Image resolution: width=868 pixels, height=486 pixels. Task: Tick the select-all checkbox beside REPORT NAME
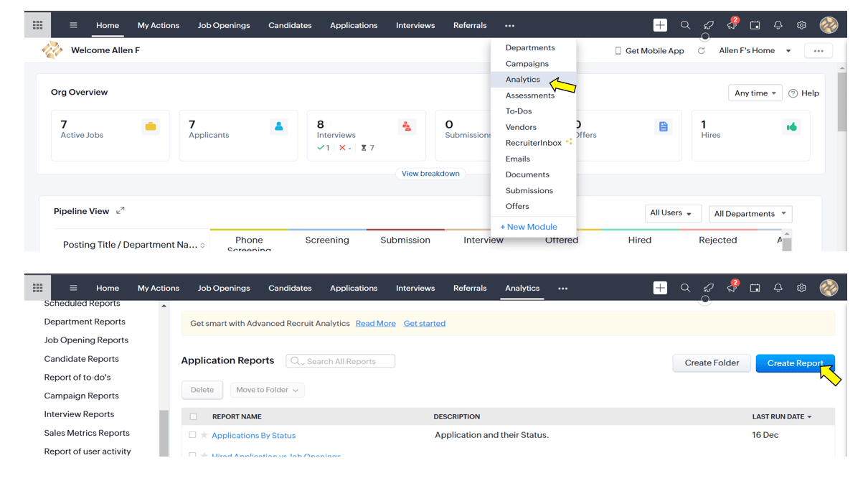coord(193,416)
